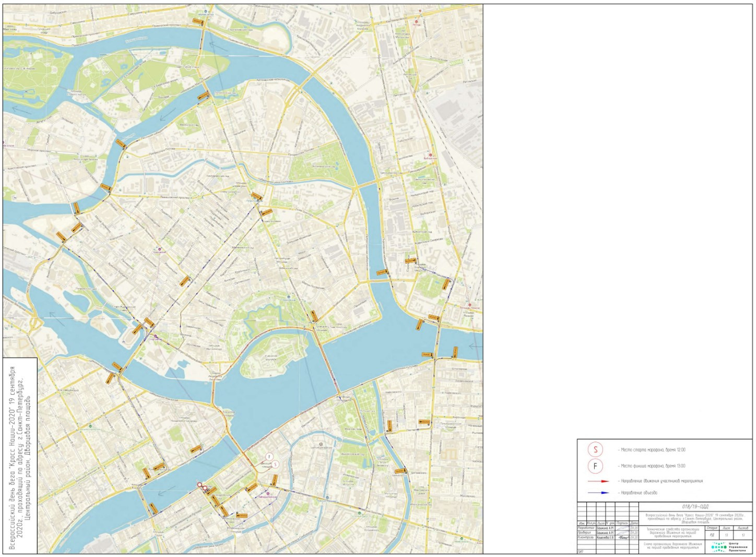Image resolution: width=756 pixels, height=557 pixels.
Task: Click the blue detour direction arrow in the legend
Action: pyautogui.click(x=598, y=493)
